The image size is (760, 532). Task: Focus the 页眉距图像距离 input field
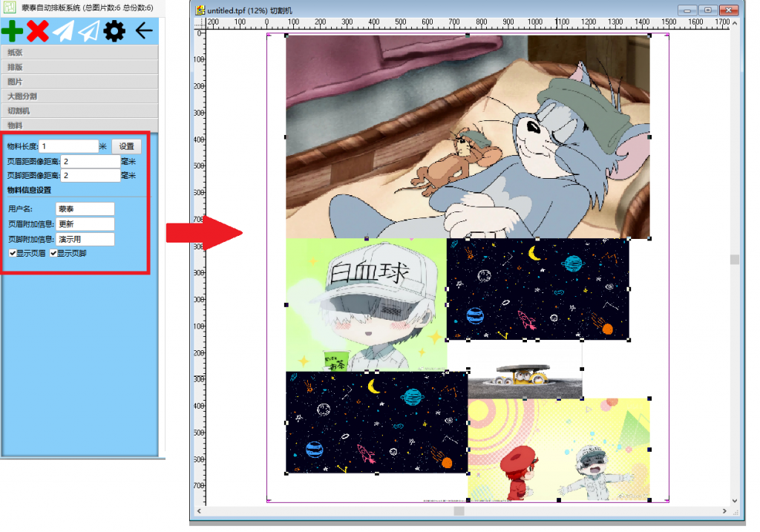pos(91,161)
